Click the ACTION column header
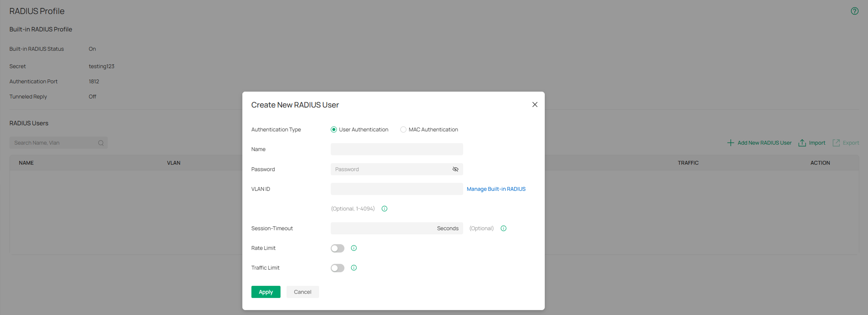 tap(820, 163)
